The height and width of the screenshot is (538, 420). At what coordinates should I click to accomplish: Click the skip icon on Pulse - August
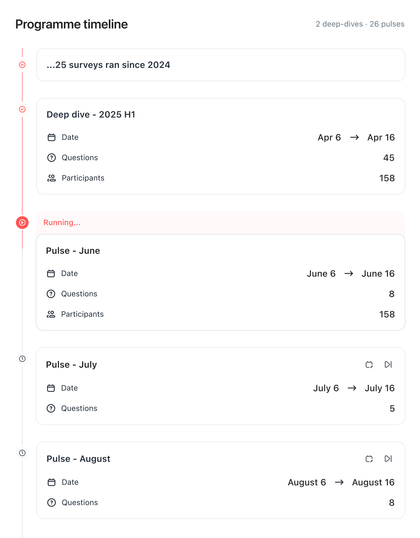pyautogui.click(x=388, y=459)
